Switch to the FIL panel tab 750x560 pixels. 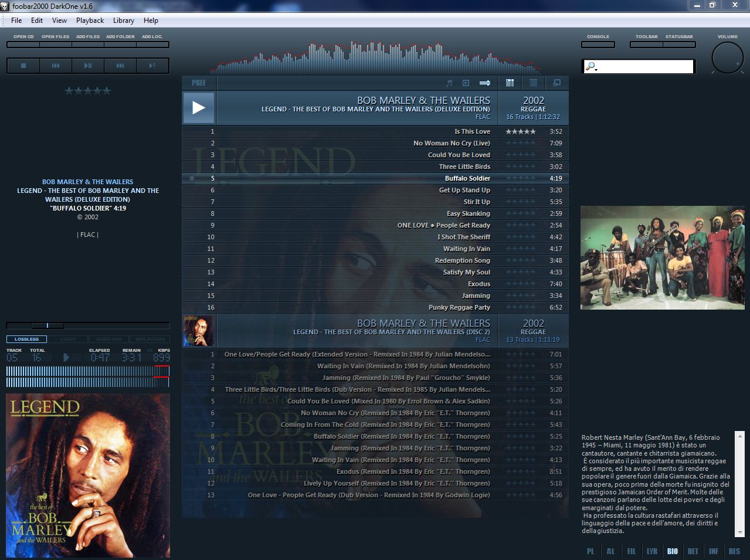(631, 551)
